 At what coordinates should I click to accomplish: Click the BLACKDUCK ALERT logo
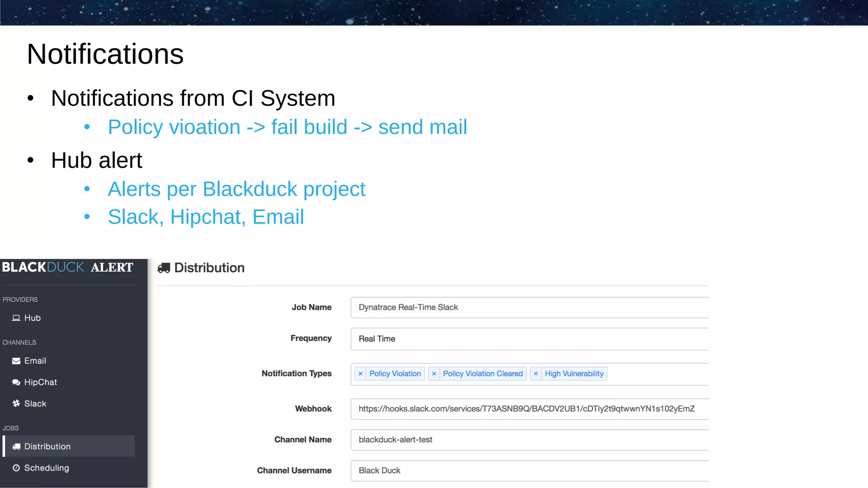[68, 267]
